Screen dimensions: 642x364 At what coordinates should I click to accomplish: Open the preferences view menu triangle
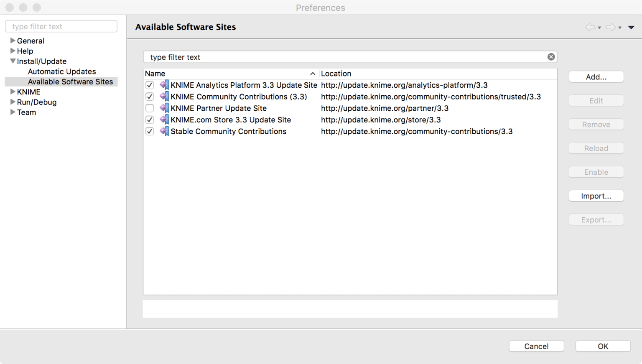(x=631, y=28)
